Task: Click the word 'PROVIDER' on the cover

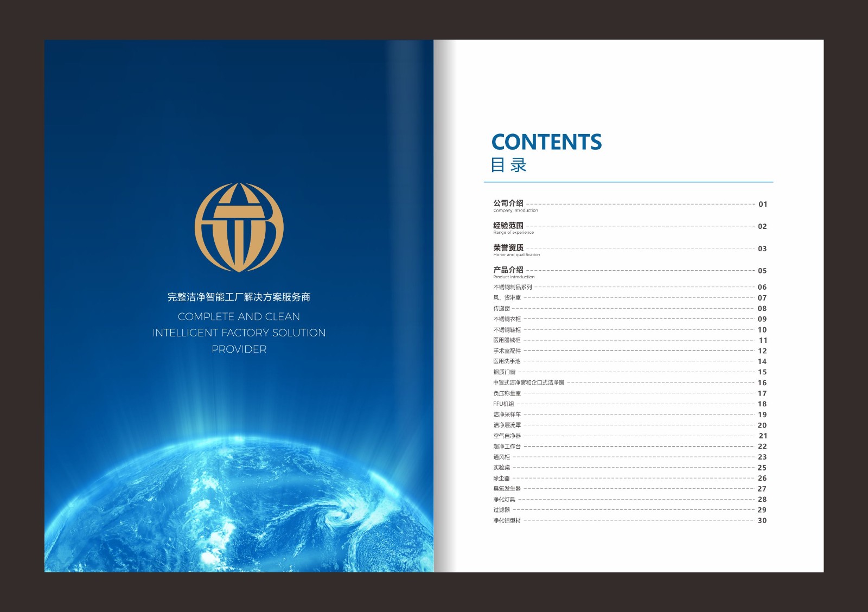Action: pos(239,349)
